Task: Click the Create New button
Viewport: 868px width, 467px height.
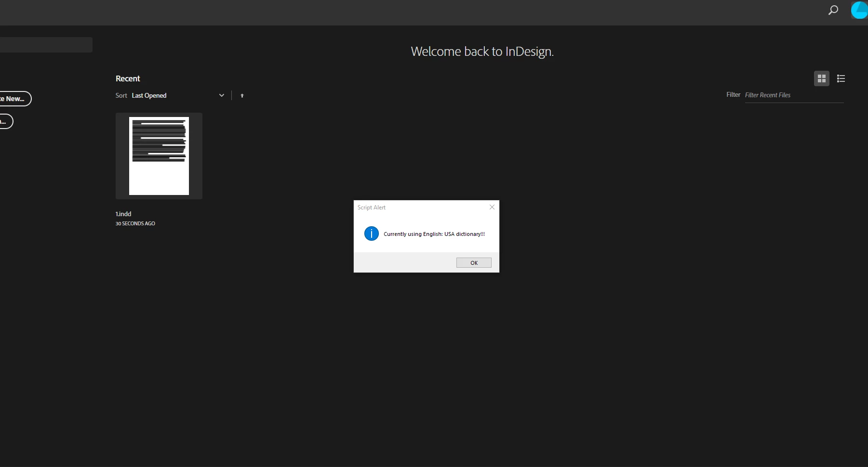Action: (x=15, y=99)
